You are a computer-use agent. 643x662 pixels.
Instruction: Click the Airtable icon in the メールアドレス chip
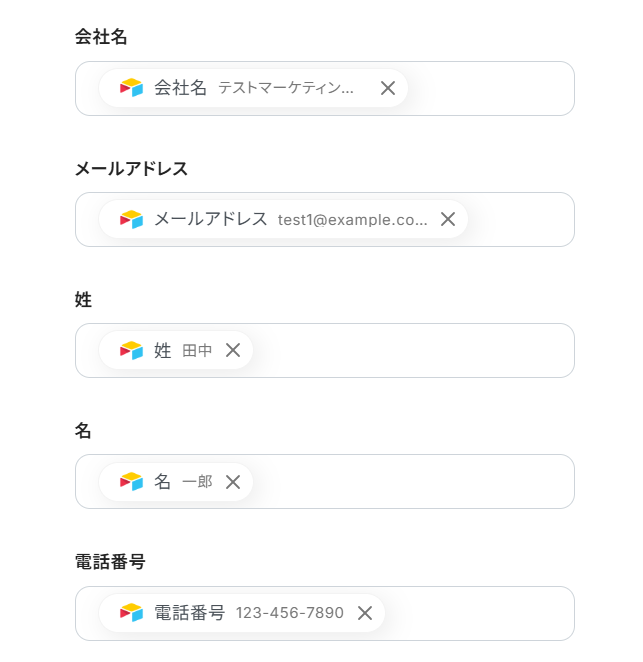click(x=131, y=219)
